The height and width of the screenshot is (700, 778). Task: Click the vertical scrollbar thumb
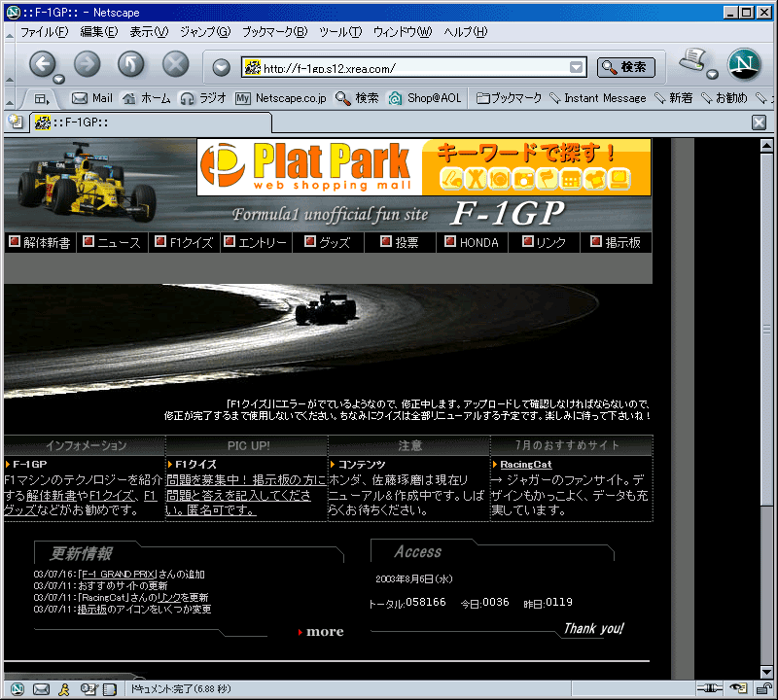click(766, 330)
